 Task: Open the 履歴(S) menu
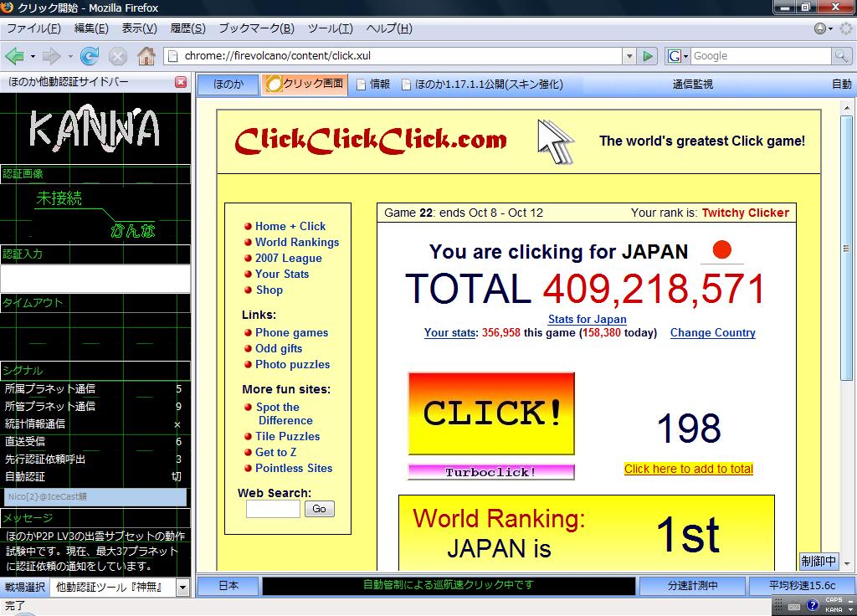click(187, 28)
